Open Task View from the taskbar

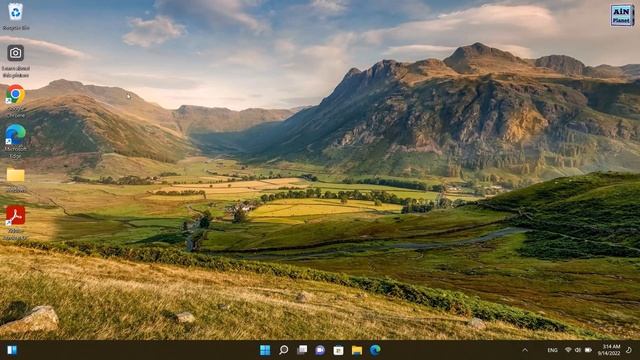tap(302, 350)
